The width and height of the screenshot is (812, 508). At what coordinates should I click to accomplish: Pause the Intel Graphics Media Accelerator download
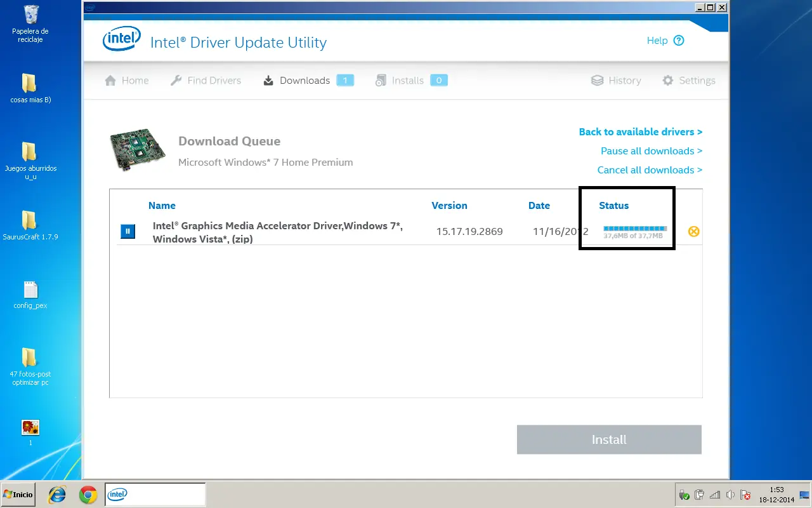pyautogui.click(x=128, y=231)
